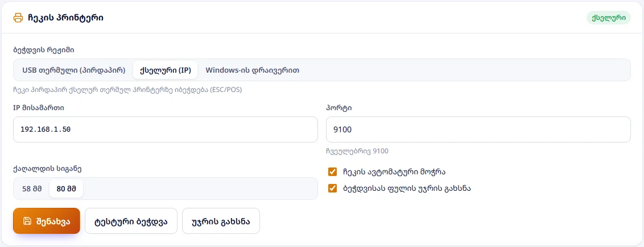Click the შენახვა save button

click(47, 221)
